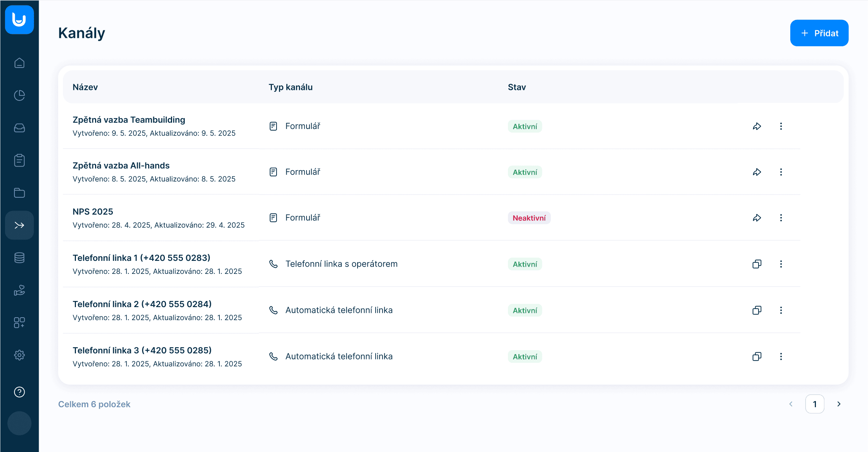Open the clipboard sidebar icon

click(x=20, y=160)
